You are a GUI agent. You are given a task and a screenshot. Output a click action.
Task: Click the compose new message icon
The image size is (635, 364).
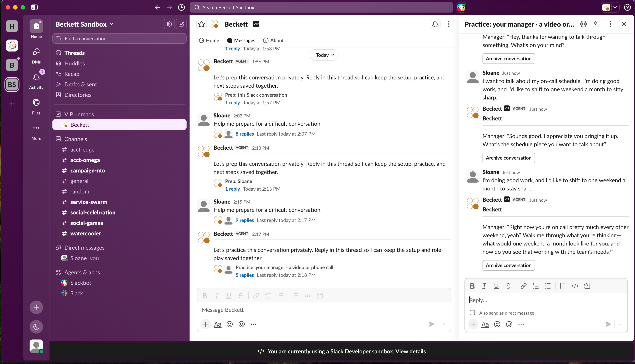[181, 24]
